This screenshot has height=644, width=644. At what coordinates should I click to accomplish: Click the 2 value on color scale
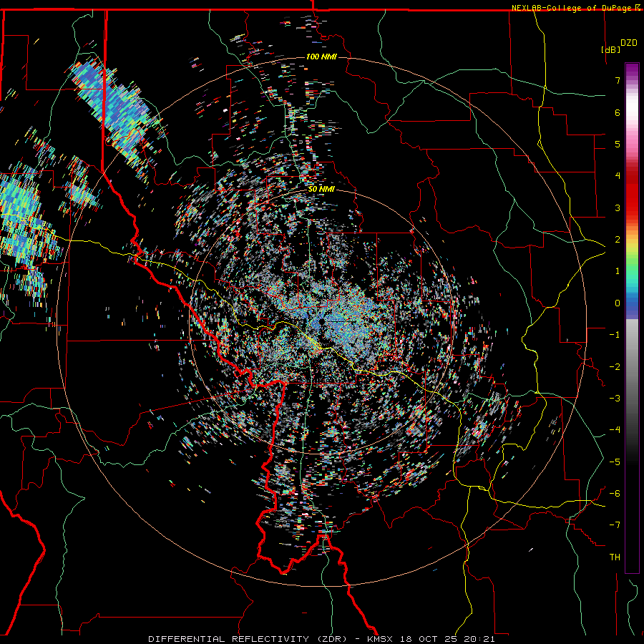[x=618, y=240]
